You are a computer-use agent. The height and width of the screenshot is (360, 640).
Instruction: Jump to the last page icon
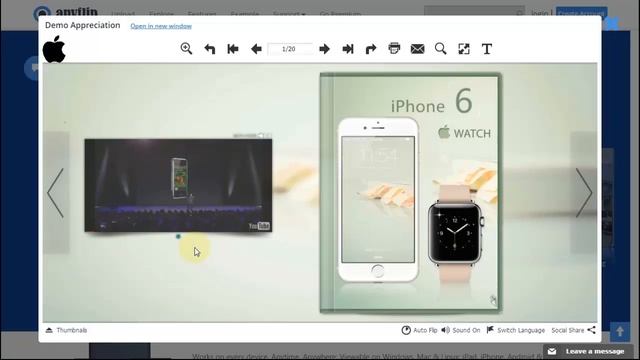348,49
